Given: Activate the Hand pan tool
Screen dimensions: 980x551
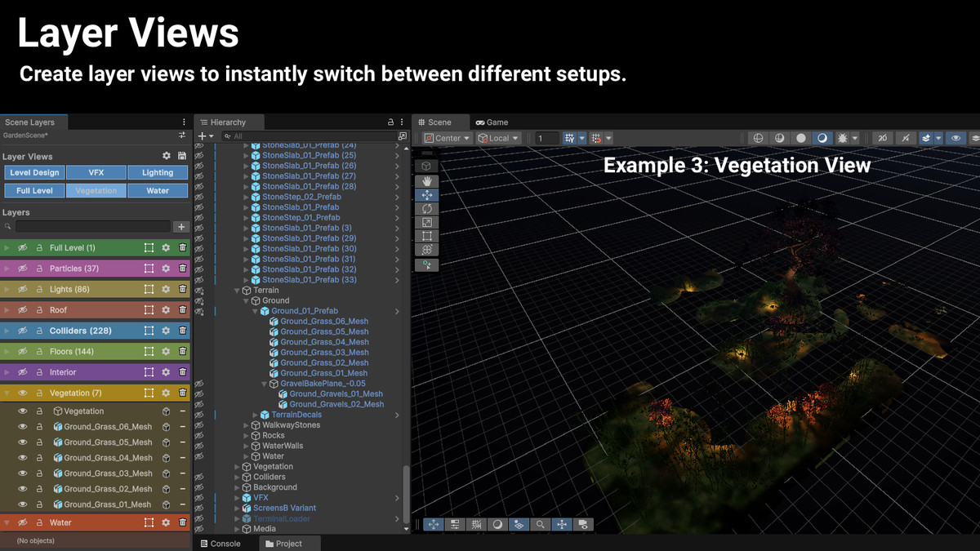Looking at the screenshot, I should pyautogui.click(x=427, y=180).
